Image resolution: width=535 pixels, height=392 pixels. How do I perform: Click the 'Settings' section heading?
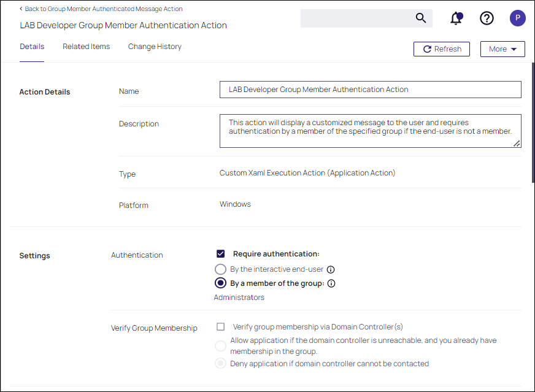(x=34, y=256)
